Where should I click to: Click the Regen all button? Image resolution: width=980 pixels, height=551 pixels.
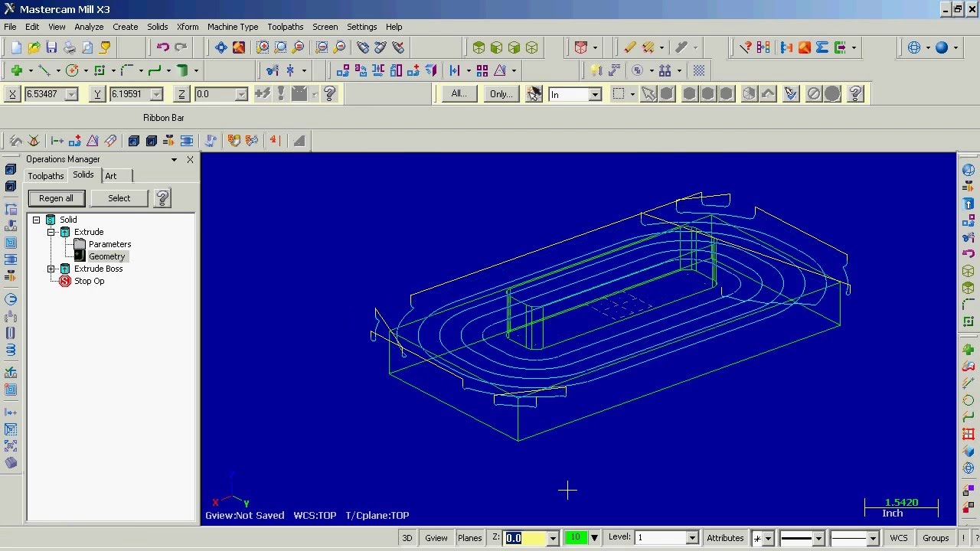click(x=56, y=198)
